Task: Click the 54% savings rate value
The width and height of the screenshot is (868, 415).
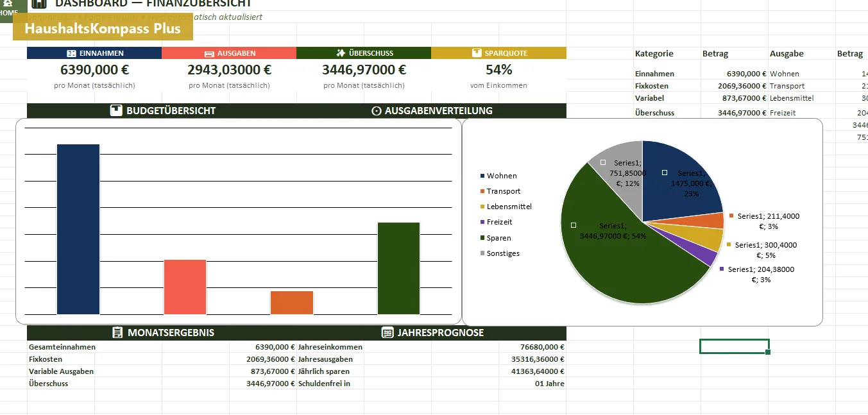Action: [498, 70]
